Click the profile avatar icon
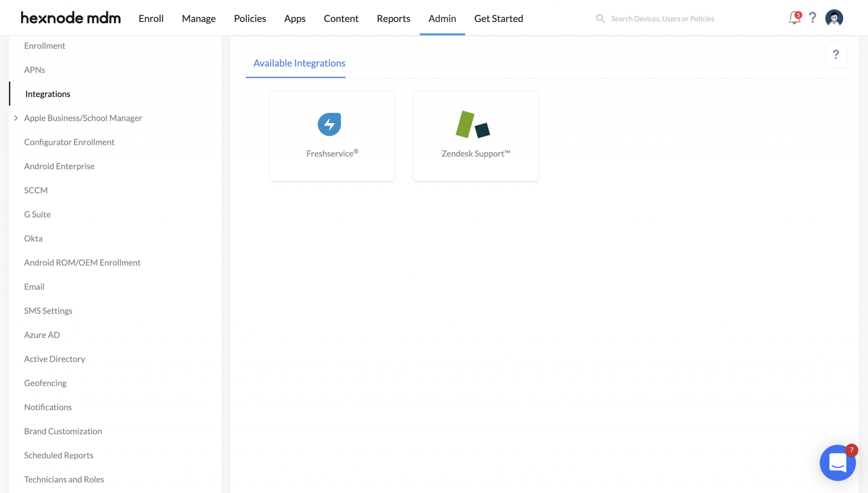The width and height of the screenshot is (868, 493). click(834, 18)
